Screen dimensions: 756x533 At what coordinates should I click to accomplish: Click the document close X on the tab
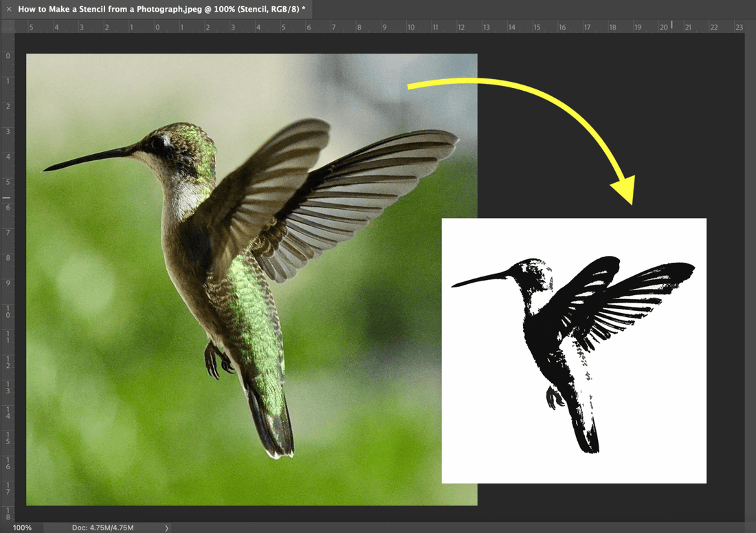pyautogui.click(x=8, y=9)
